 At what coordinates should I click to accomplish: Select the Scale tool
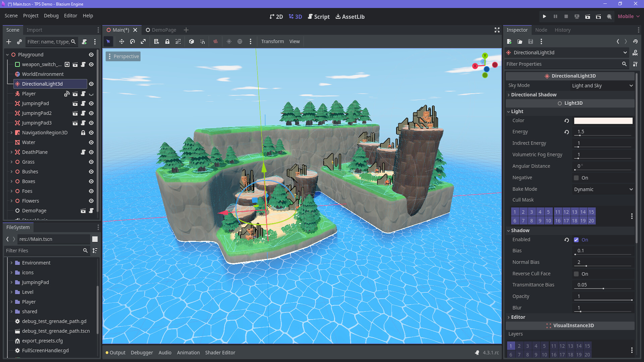[143, 41]
